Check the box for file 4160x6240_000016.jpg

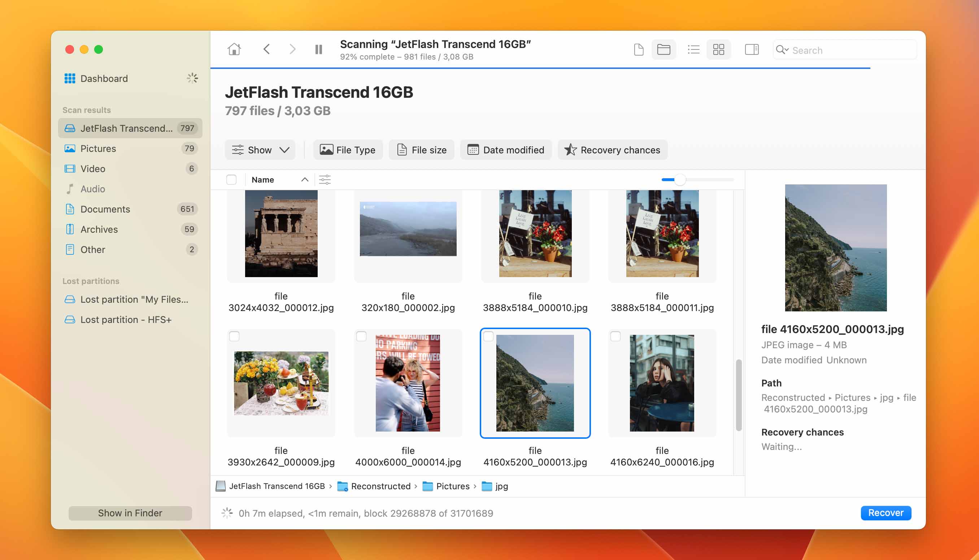[615, 336]
